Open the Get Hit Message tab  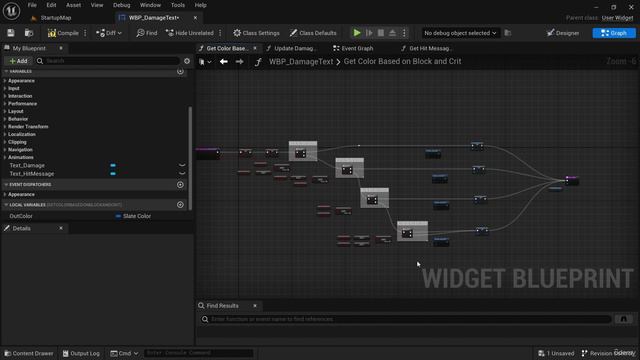pos(427,48)
